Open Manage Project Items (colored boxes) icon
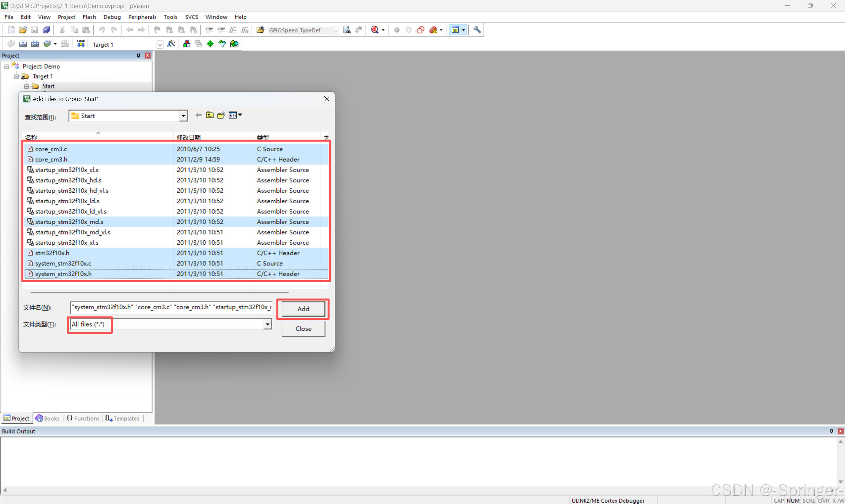The image size is (845, 504). coord(187,44)
